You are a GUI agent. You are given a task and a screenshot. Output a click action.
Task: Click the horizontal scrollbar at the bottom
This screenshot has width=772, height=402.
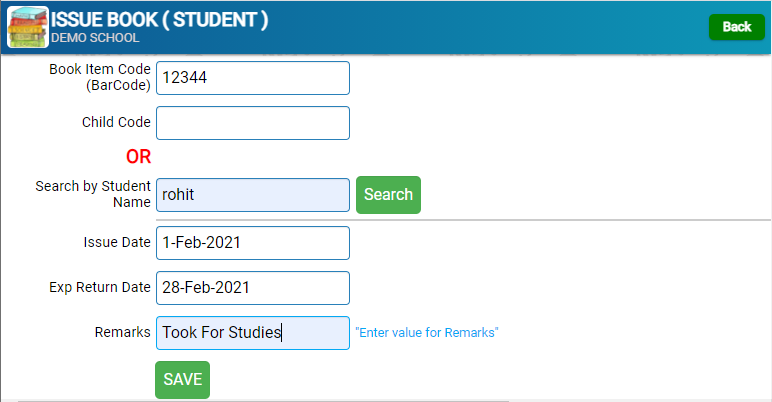tap(263, 401)
